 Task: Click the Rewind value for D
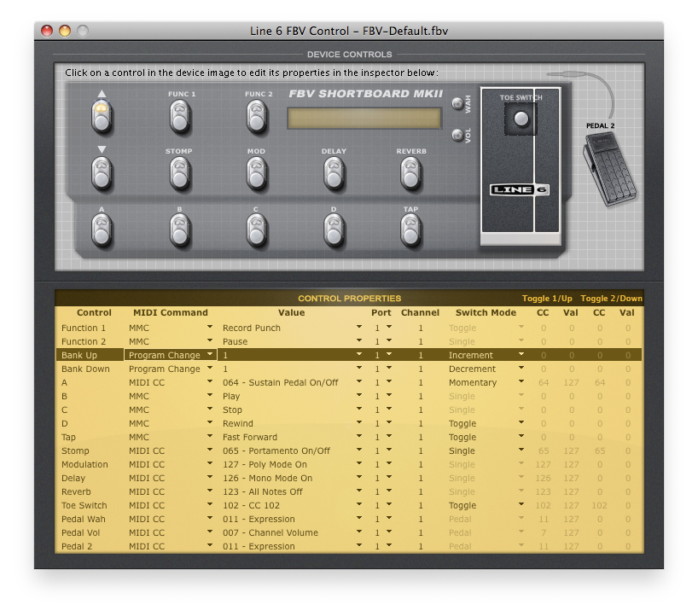click(238, 424)
